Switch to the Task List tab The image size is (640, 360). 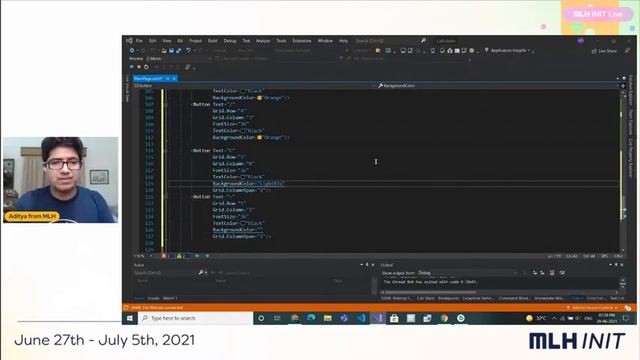(617, 298)
